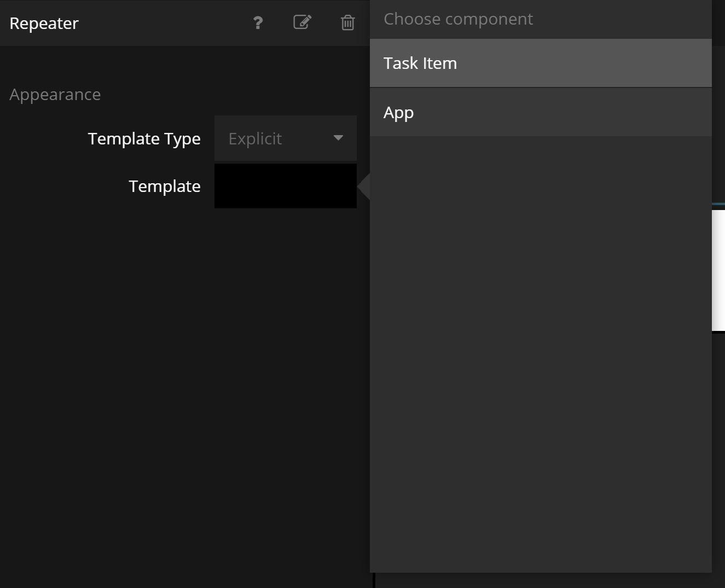Click the popup pointer arrow beside Template field
This screenshot has height=588, width=725.
364,187
